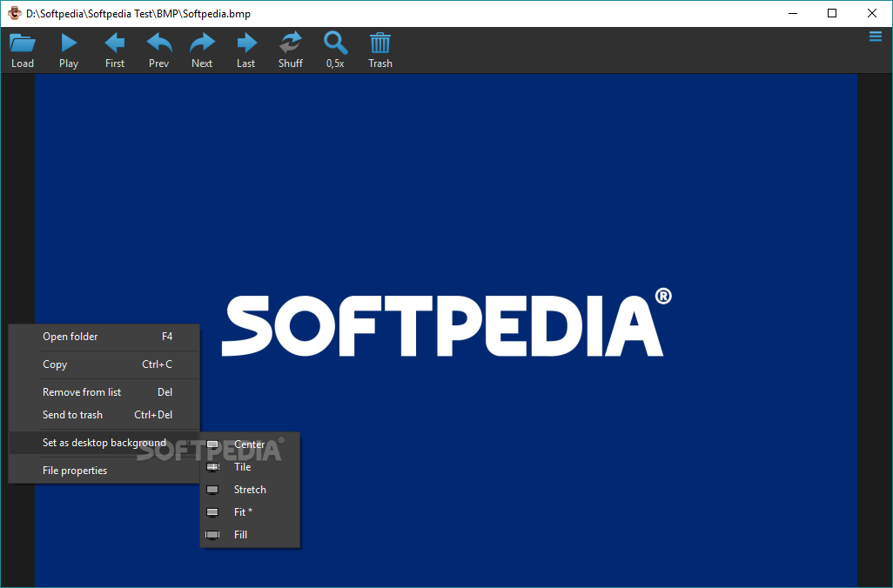Click the Stretch option's monitor icon
This screenshot has height=588, width=893.
(x=212, y=490)
